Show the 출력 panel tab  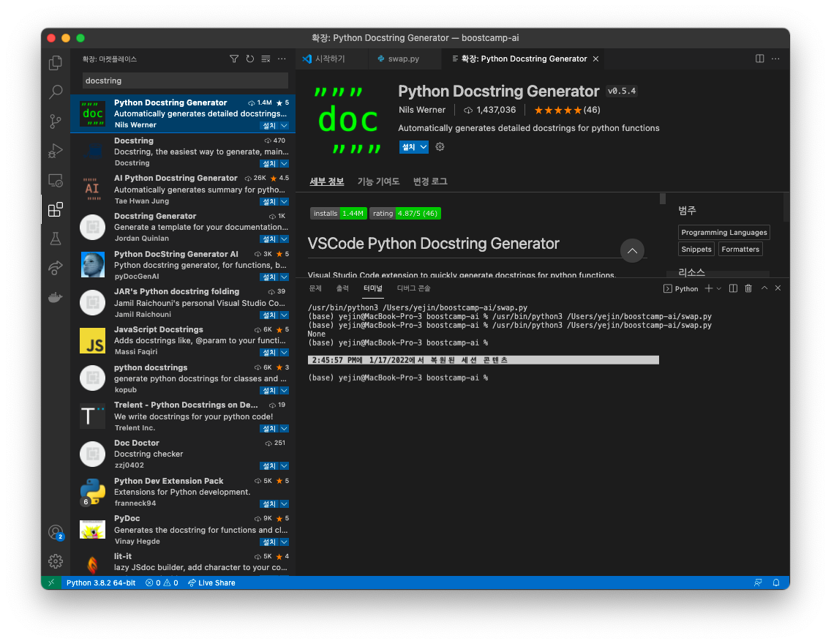click(x=342, y=288)
